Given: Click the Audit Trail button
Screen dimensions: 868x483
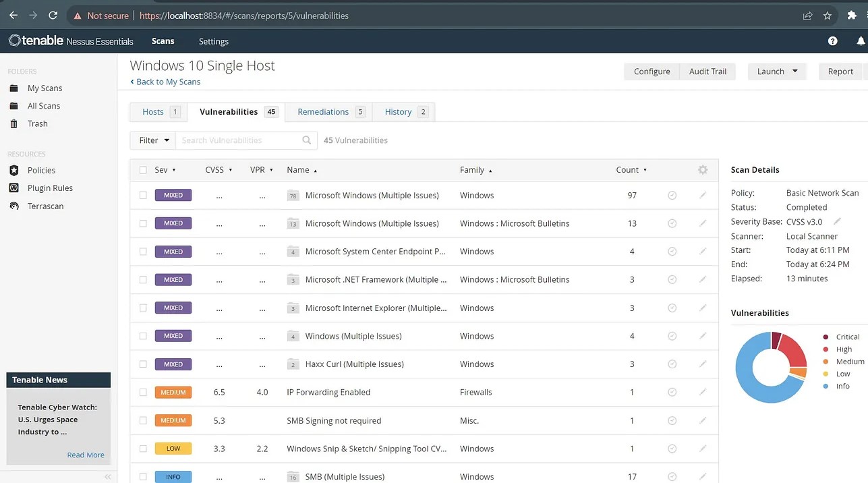Looking at the screenshot, I should (707, 71).
